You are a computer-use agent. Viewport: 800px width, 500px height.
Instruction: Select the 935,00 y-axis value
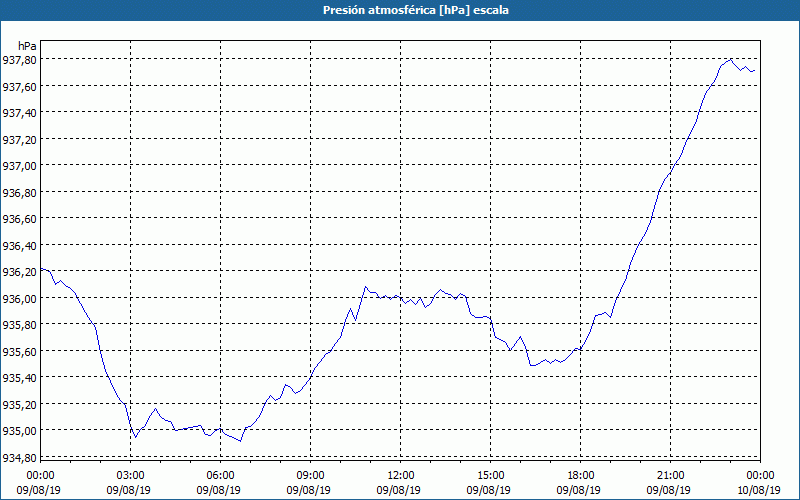20,431
